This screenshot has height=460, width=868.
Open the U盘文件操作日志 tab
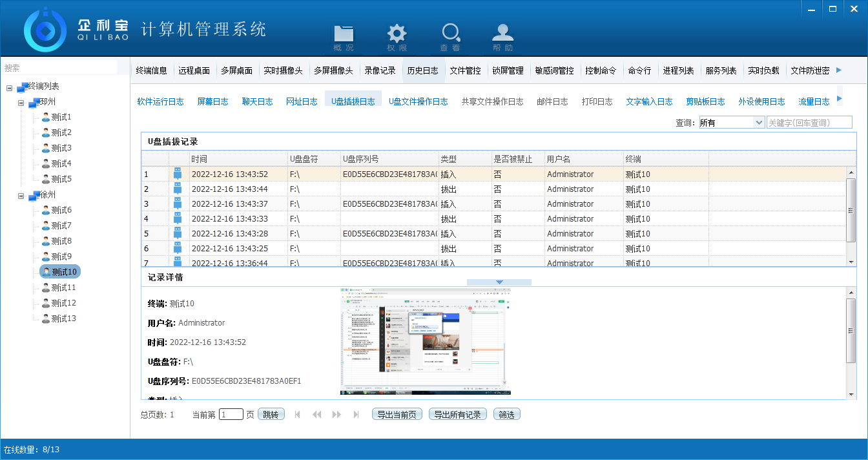[418, 101]
